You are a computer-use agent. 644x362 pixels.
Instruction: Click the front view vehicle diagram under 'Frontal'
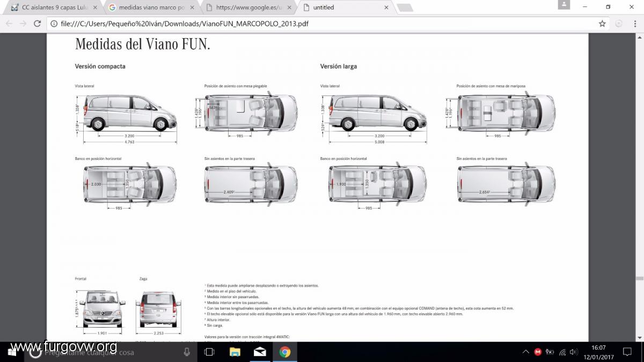point(102,308)
